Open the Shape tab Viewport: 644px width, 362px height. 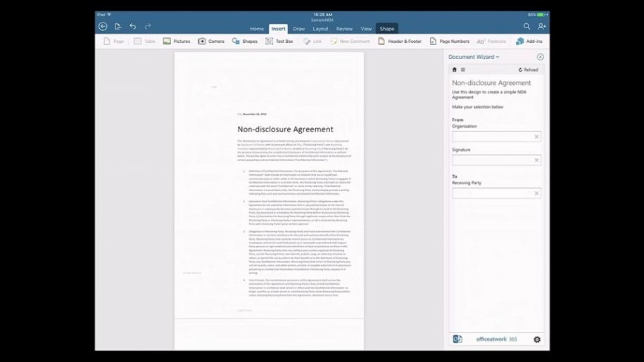click(x=387, y=29)
